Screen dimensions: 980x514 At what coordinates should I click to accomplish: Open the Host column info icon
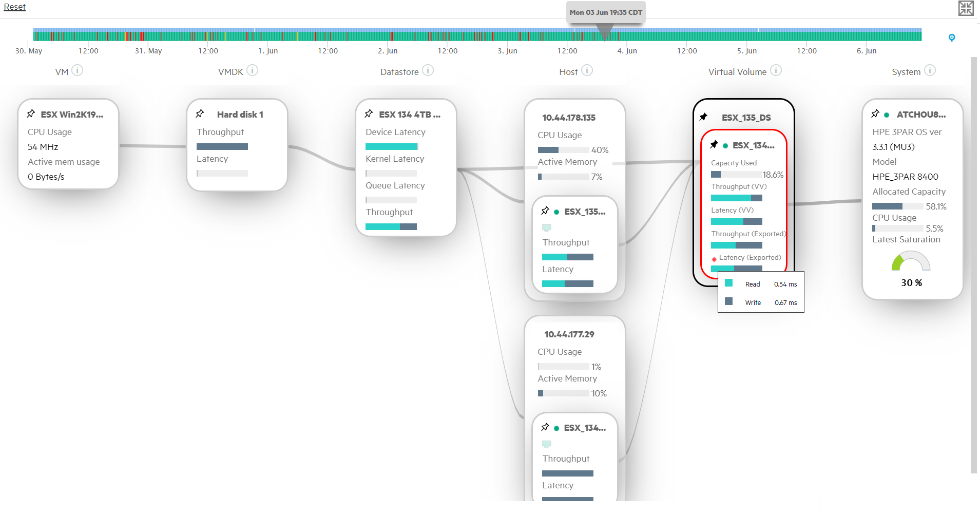587,70
